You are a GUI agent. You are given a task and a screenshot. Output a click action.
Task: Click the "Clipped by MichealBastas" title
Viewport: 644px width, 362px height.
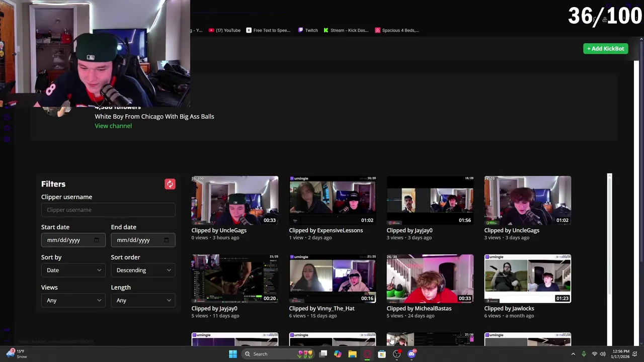[419, 308]
